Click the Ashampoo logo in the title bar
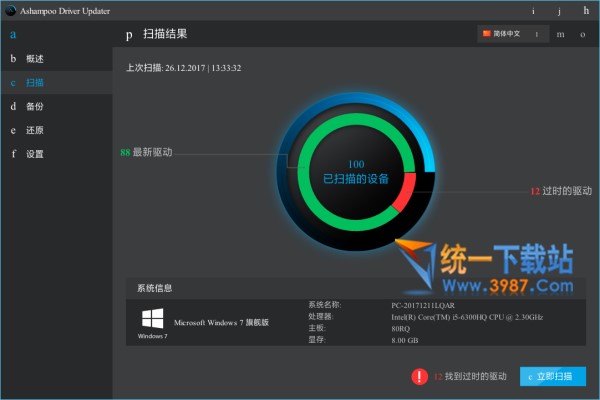Viewport: 600px width, 400px height. [x=10, y=11]
